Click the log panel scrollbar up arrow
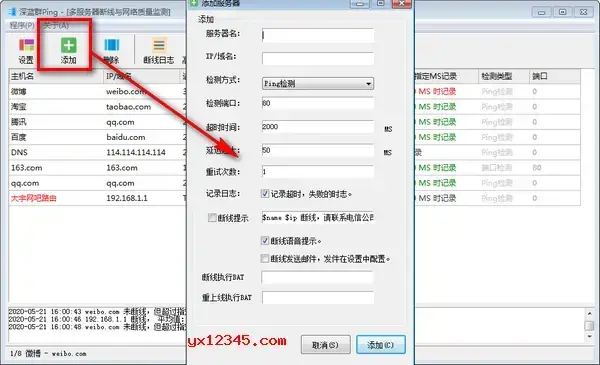Screen dimensions: 600x365 pos(589,314)
